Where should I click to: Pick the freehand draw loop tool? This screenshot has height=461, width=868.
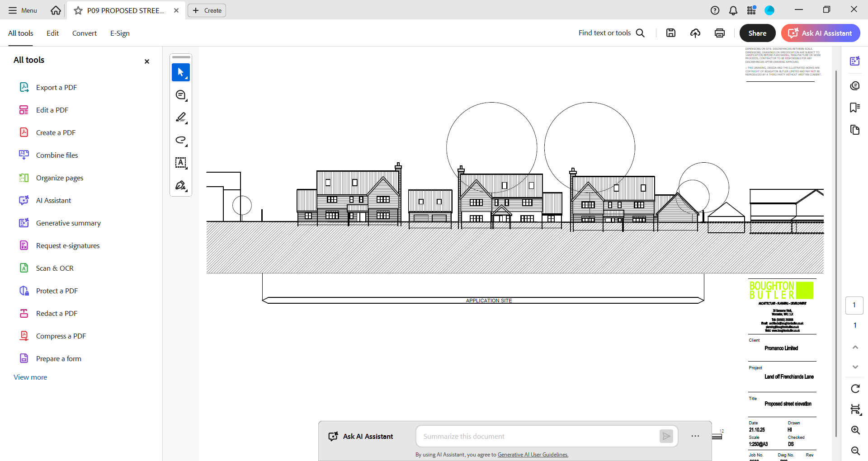[181, 140]
